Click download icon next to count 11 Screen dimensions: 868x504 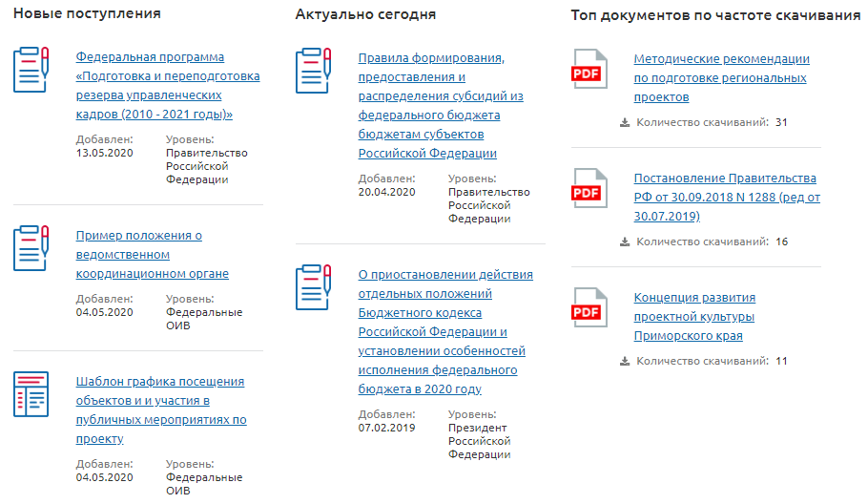tap(625, 361)
